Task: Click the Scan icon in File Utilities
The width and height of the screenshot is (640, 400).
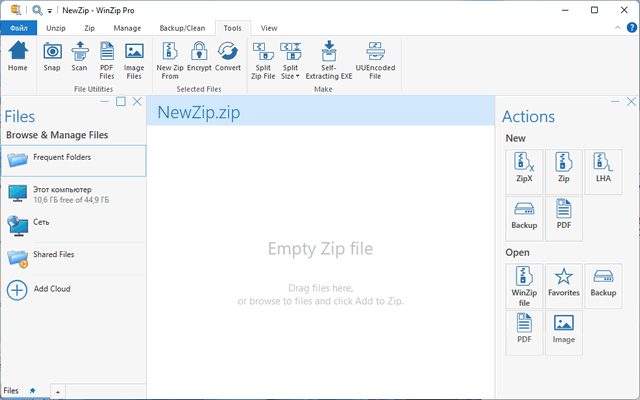Action: pos(80,57)
